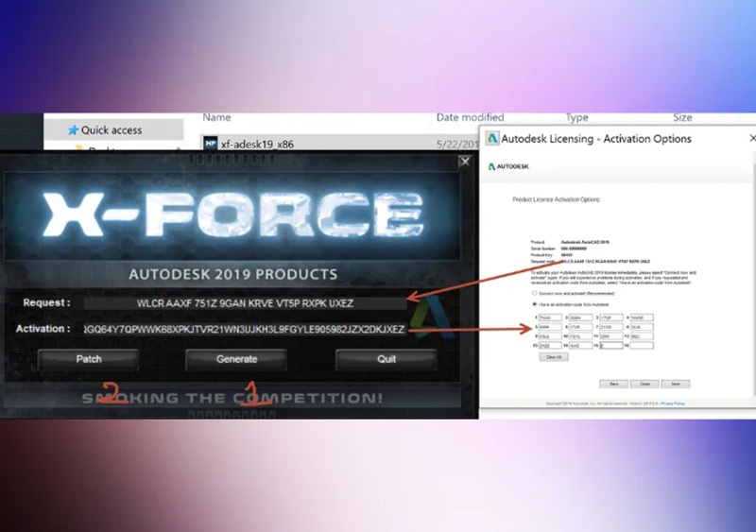The image size is (756, 532).
Task: Open the Privacy Policy link
Action: click(x=673, y=403)
